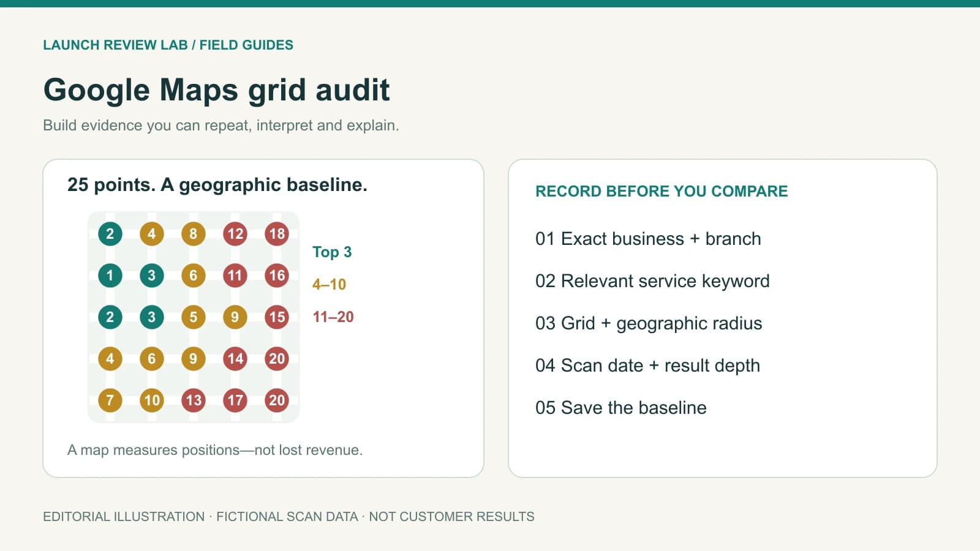Screen dimensions: 980x551
Task: Click the 'RECORD BEFORE YOU COMPARE' heading
Action: coord(661,191)
